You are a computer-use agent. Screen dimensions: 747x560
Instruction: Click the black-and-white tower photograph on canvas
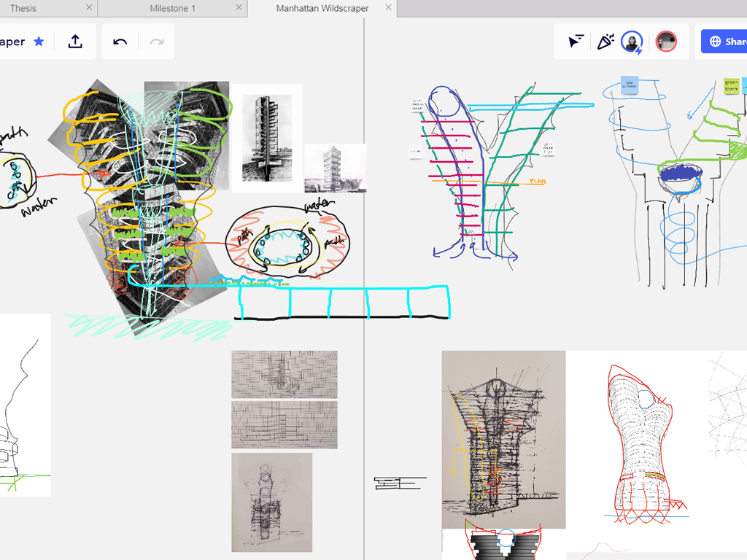(266, 139)
